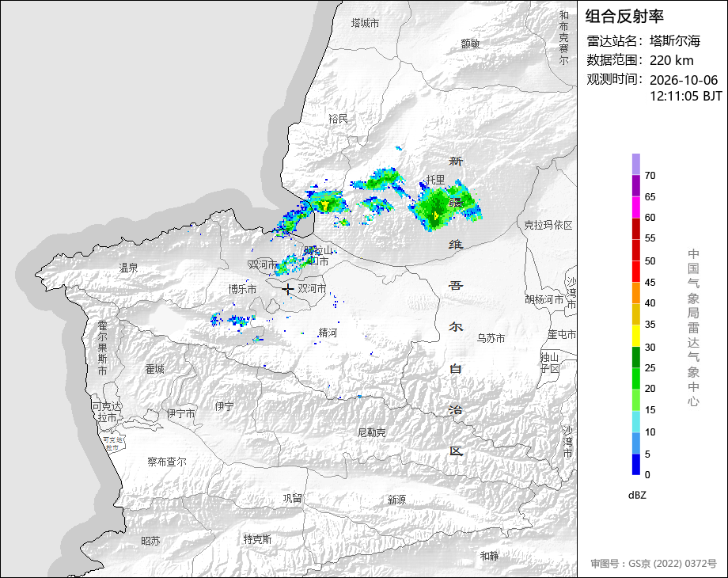The height and width of the screenshot is (578, 728).
Task: Click the 尼勒克 county label
Action: click(371, 432)
